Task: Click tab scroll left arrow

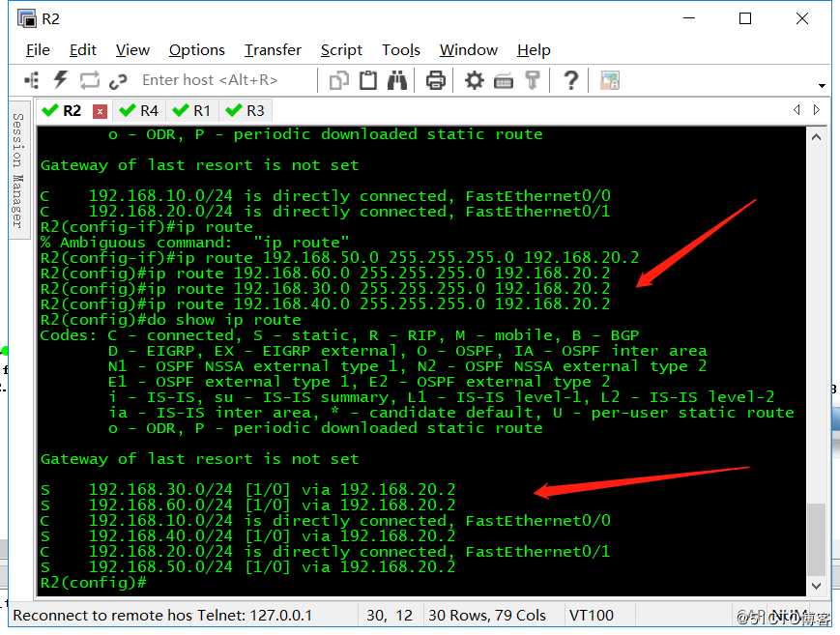Action: 797,109
